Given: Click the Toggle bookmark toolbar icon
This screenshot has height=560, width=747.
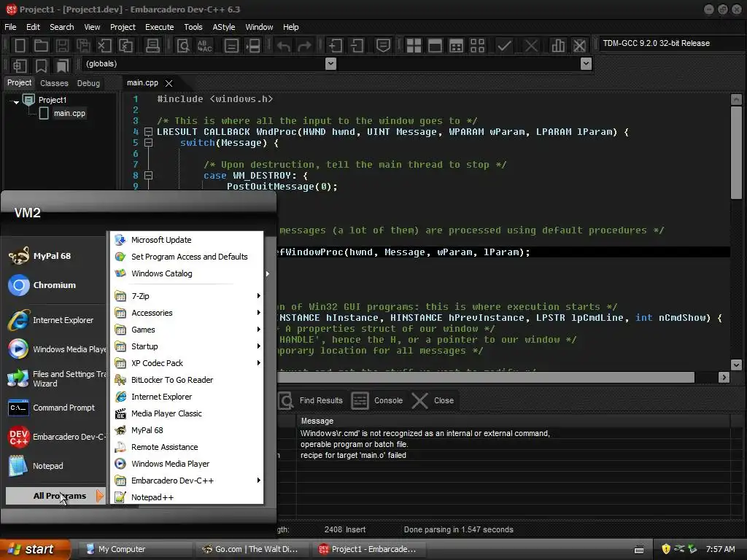Looking at the screenshot, I should (42, 66).
